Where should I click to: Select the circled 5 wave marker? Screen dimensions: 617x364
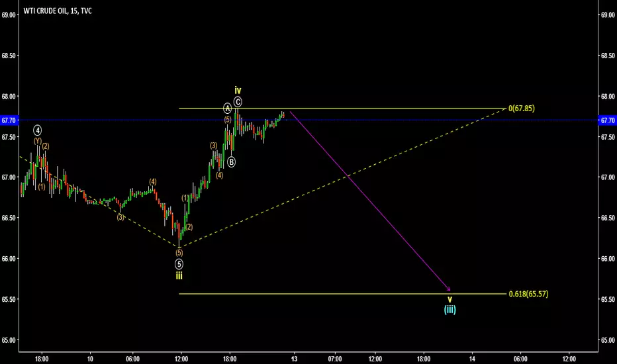179,264
